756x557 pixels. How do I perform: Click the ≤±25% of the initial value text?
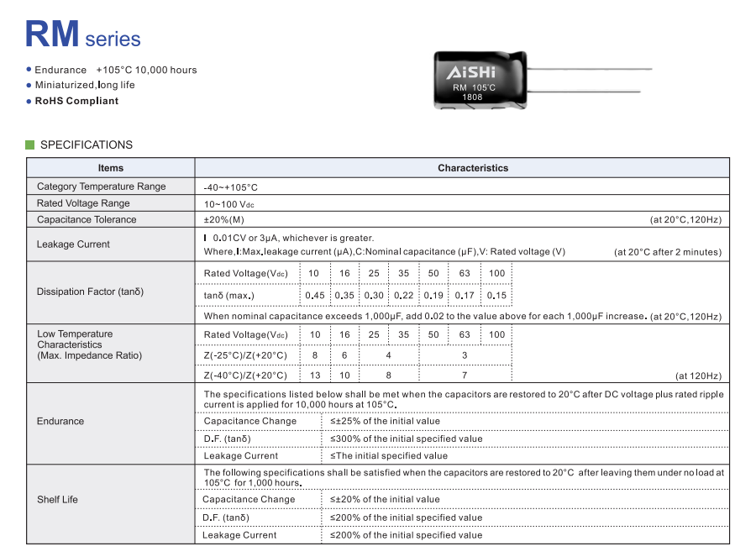pyautogui.click(x=385, y=421)
